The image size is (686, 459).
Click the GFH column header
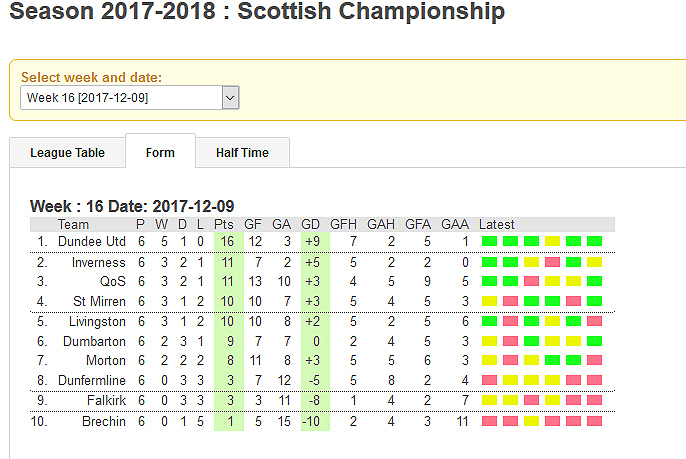pyautogui.click(x=343, y=224)
